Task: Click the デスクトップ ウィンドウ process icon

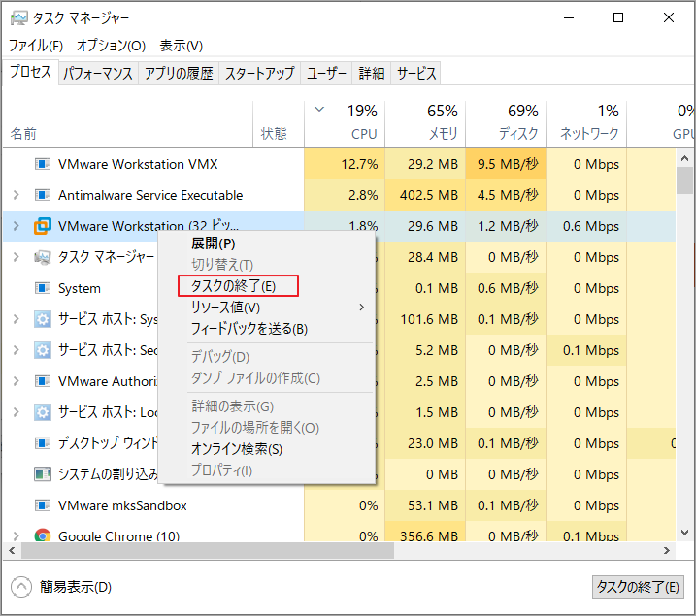Action: pos(42,443)
